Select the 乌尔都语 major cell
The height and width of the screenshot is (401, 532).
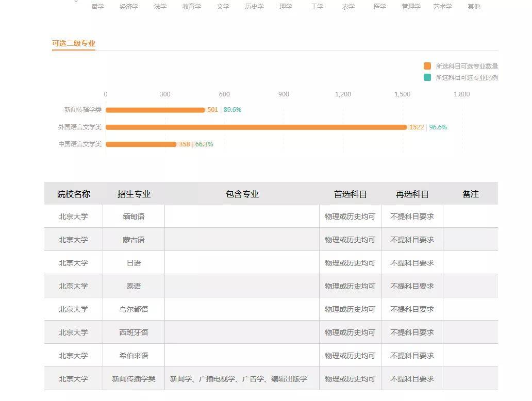(134, 309)
